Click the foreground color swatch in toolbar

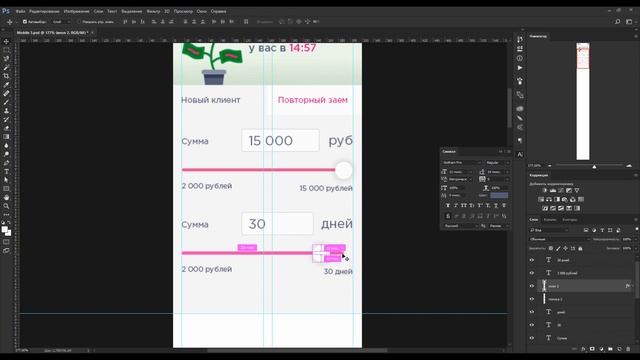[x=4, y=230]
